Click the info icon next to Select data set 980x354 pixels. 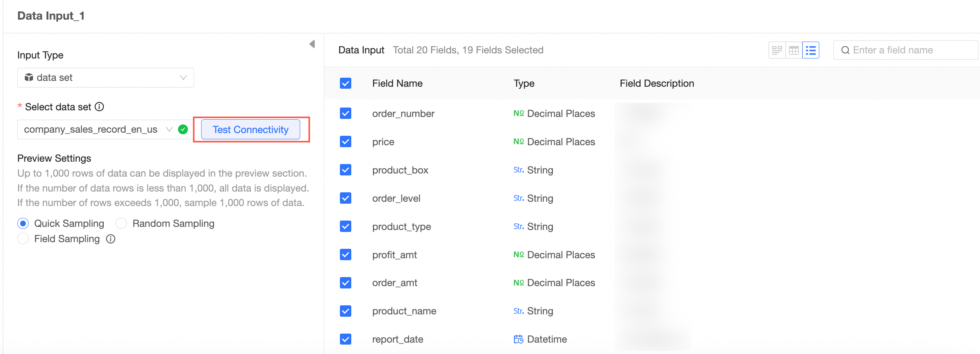coord(99,107)
